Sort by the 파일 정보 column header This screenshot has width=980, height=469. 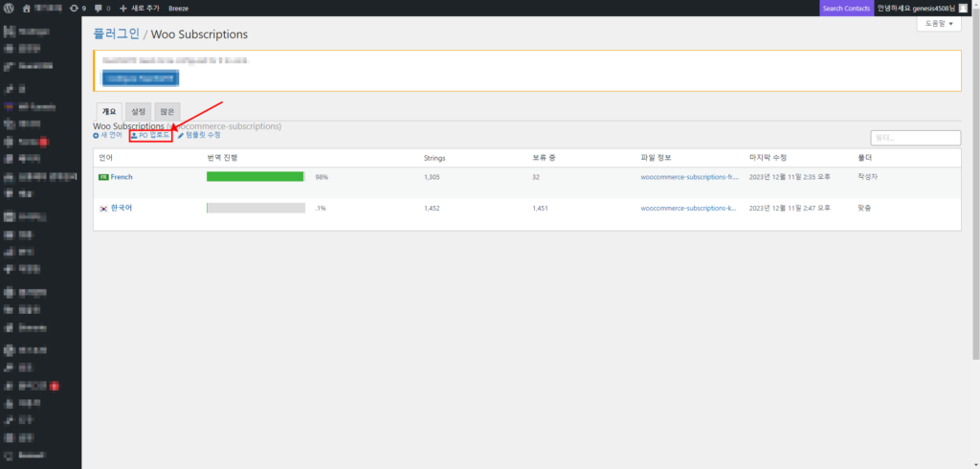pos(657,158)
